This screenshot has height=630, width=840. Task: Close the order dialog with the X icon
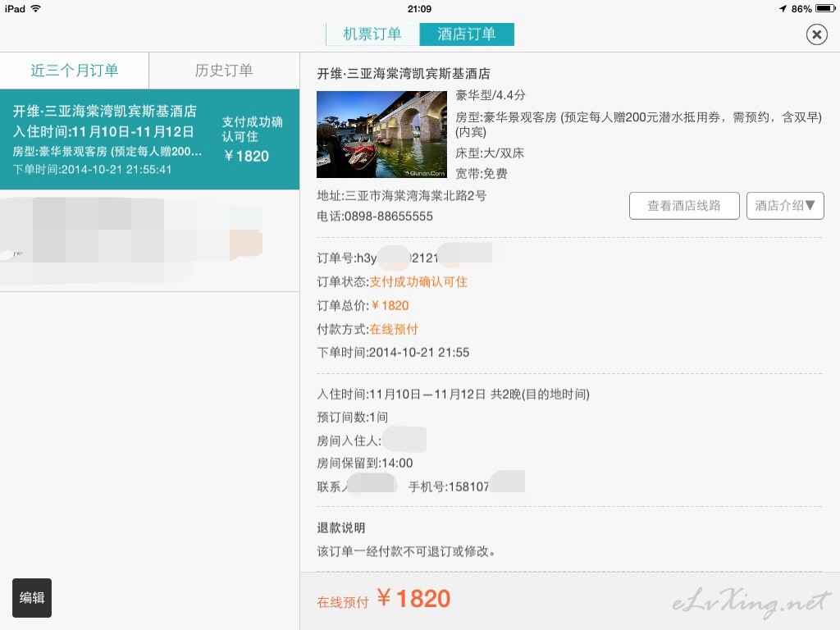pos(816,34)
